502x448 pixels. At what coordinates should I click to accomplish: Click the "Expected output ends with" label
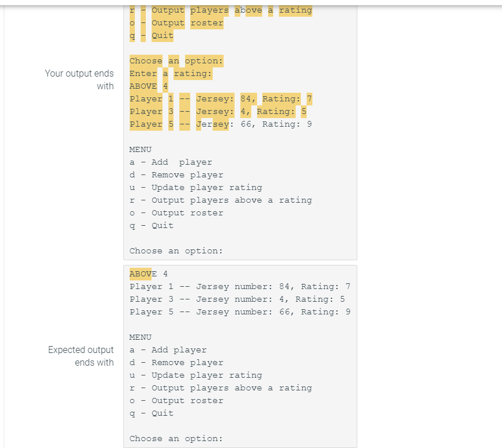81,356
